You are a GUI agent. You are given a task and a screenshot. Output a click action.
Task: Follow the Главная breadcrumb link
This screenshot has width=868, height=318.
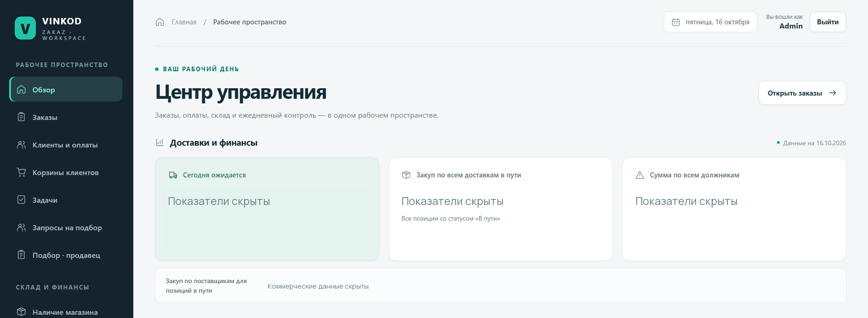pos(184,22)
